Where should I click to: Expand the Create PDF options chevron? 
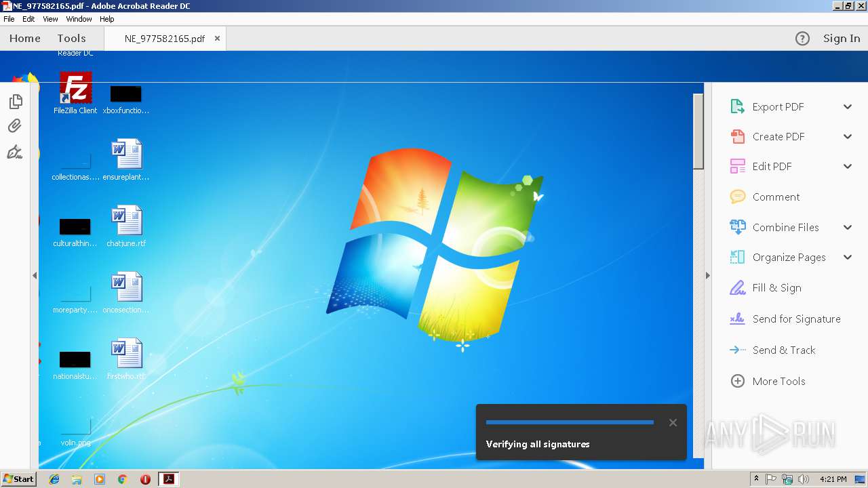click(848, 136)
